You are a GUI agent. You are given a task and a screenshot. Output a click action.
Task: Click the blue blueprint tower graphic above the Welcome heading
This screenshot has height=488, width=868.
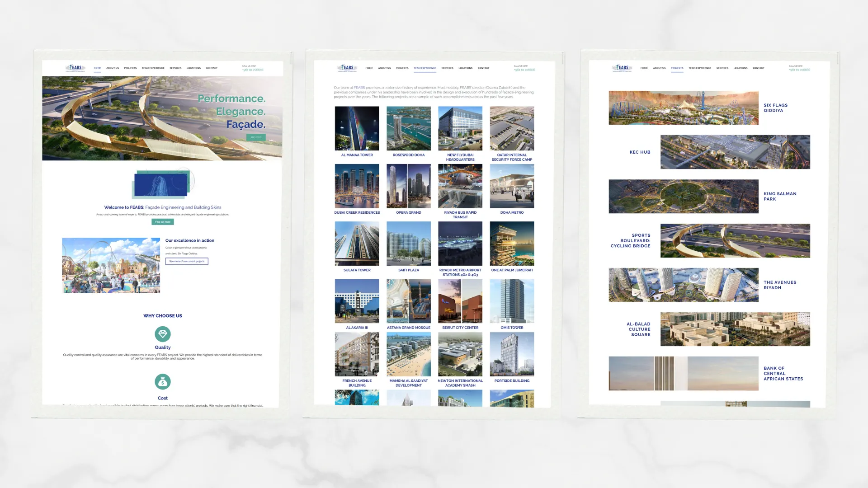(x=161, y=185)
